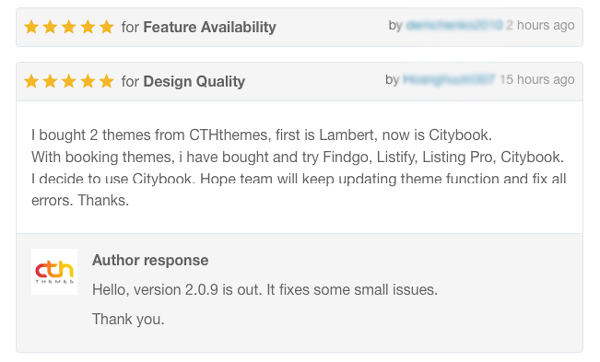
Task: Click fourth star in Feature Availability review
Action: [88, 27]
